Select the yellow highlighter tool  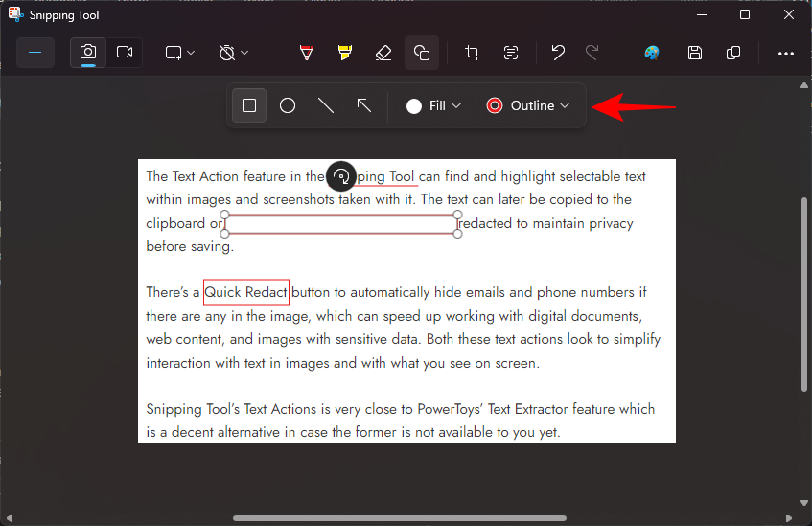point(345,53)
